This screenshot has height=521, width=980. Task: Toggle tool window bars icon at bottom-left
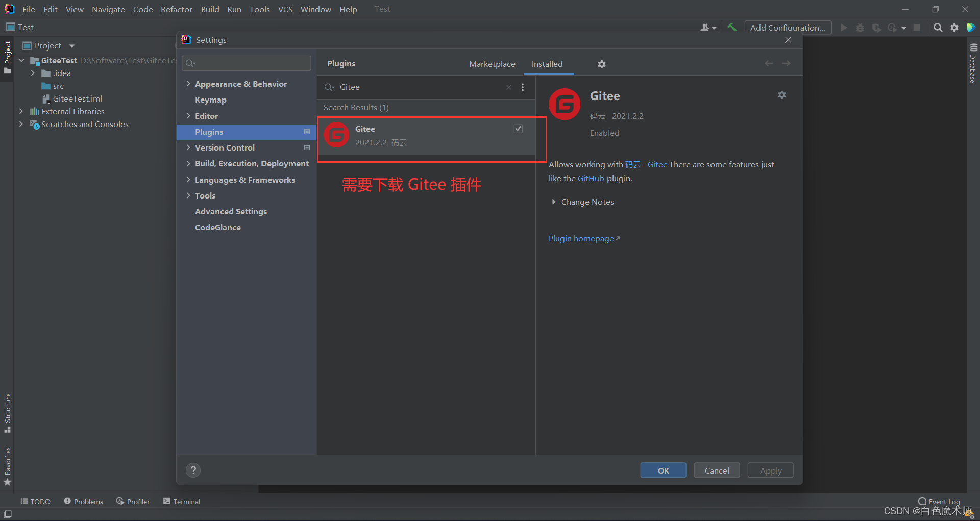point(8,514)
